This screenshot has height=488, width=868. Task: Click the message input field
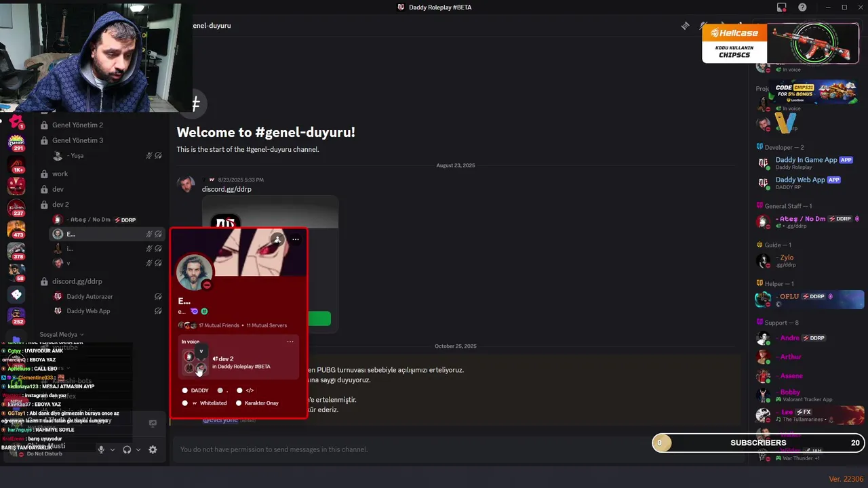click(457, 449)
